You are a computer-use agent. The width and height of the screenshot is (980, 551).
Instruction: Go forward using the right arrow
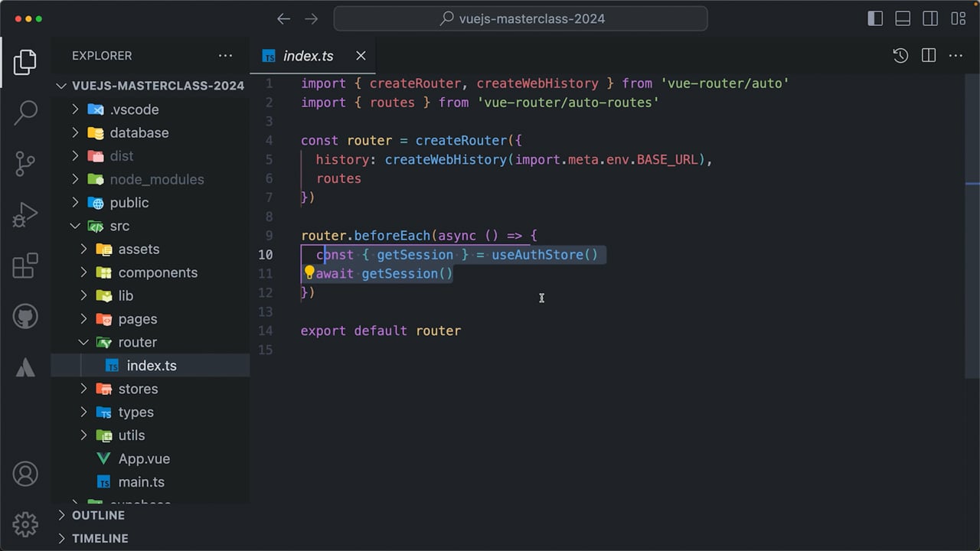311,19
